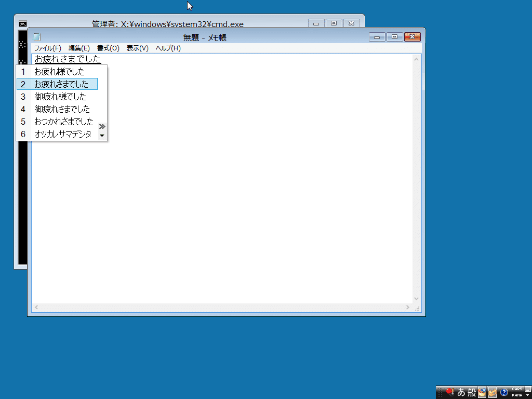
Task: Toggle CAPS lock in language bar
Action: coord(517,389)
